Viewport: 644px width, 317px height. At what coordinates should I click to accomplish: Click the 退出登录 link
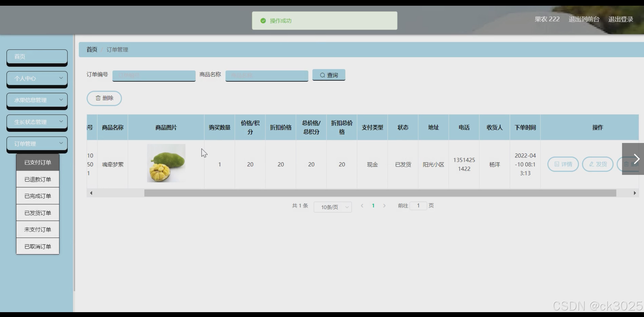[621, 19]
